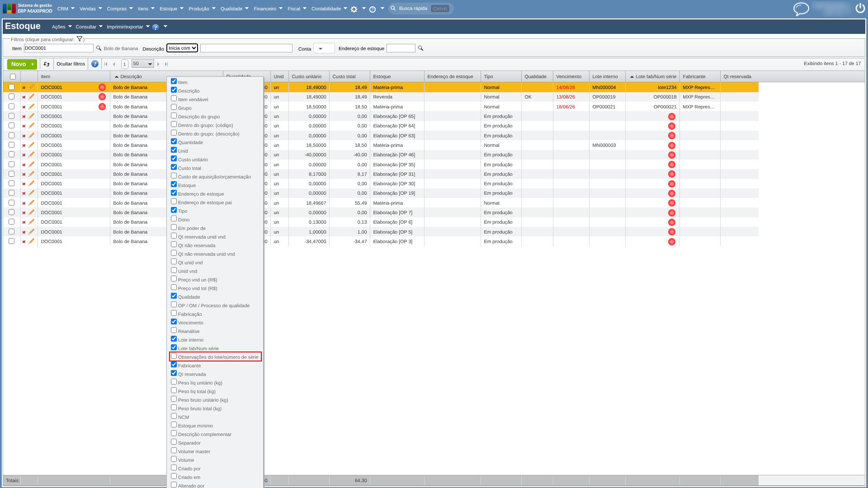Open the 'Inicia com' description dropdown

182,48
